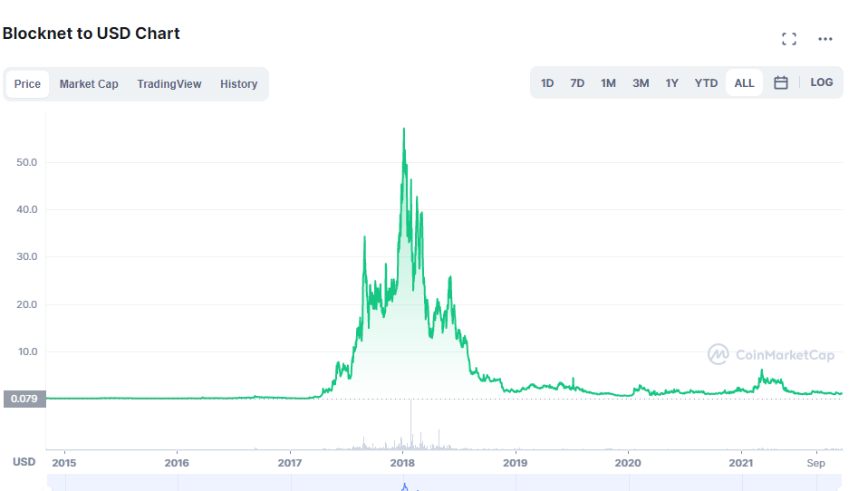868x491 pixels.
Task: Switch to the Market Cap tab
Action: (x=89, y=84)
